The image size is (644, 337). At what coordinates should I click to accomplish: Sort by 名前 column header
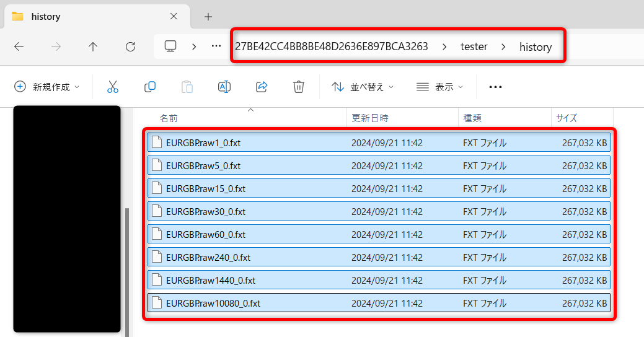pyautogui.click(x=169, y=118)
